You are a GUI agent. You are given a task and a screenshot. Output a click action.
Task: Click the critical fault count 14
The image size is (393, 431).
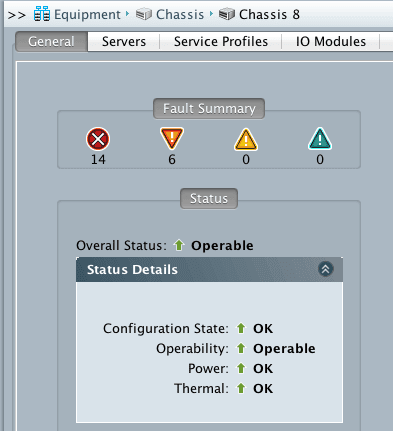(98, 160)
